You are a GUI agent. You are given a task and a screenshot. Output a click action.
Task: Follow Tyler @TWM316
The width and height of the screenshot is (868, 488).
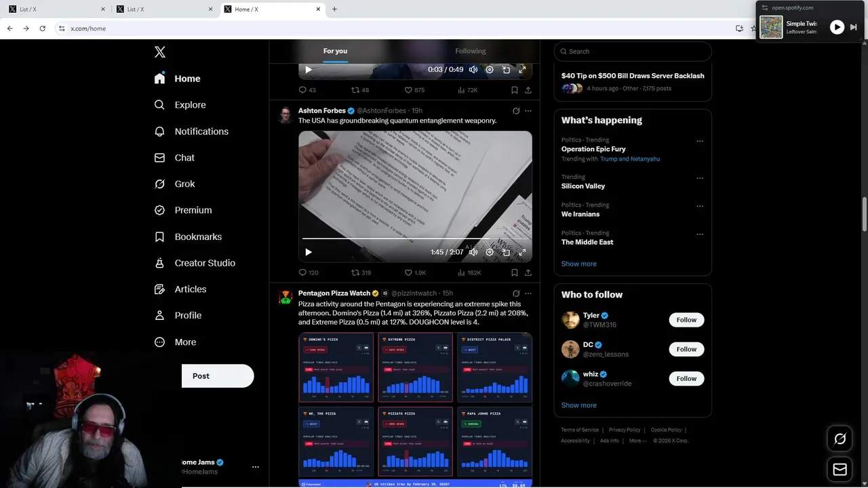point(686,320)
